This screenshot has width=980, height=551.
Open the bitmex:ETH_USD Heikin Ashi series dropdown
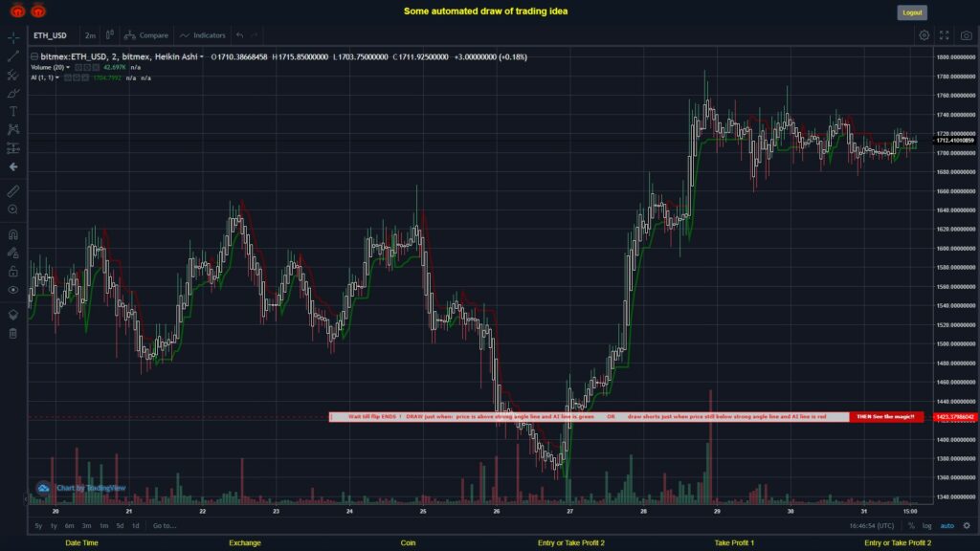[x=201, y=56]
